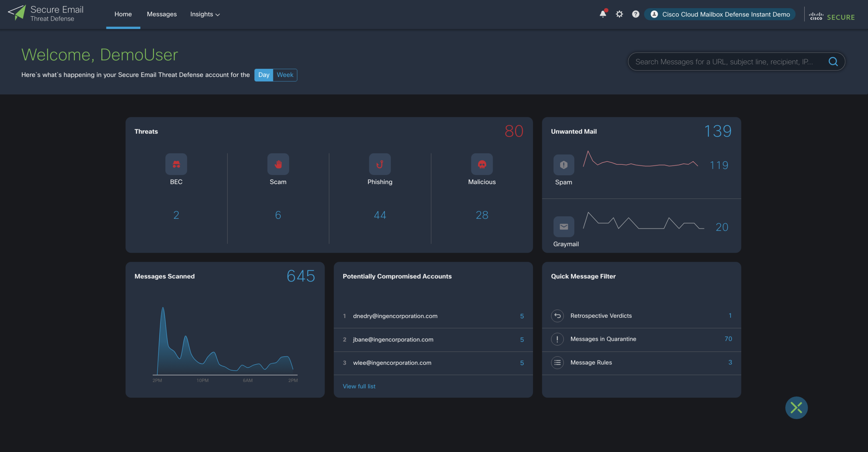868x452 pixels.
Task: Click the Potentially Compromised Accounts heading
Action: [397, 276]
